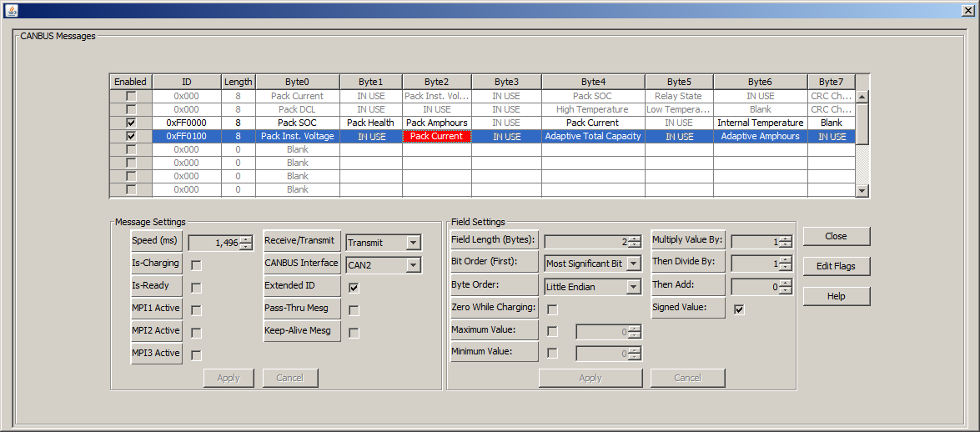Close the window with the title bar X
The image size is (980, 432).
pyautogui.click(x=968, y=10)
